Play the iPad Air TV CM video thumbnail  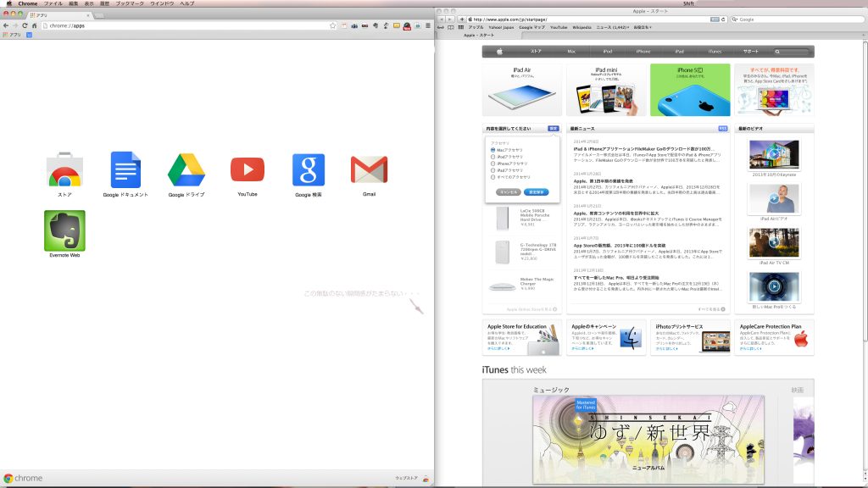774,243
